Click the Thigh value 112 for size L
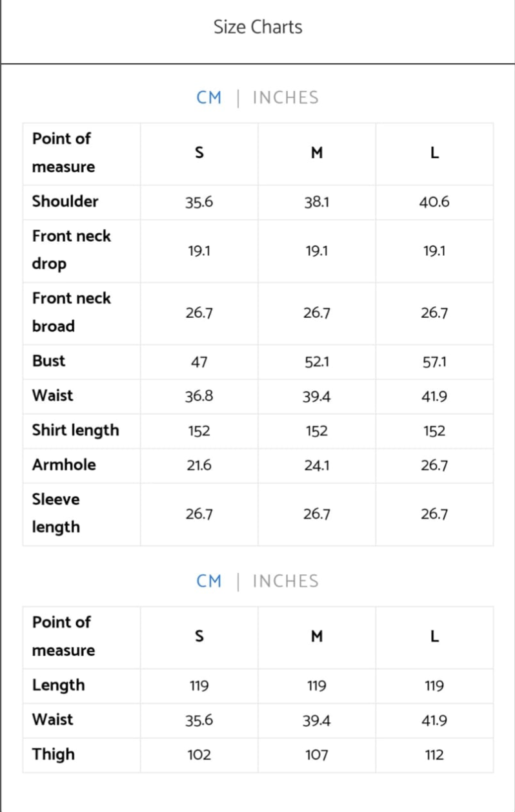The height and width of the screenshot is (812, 515). 434,755
